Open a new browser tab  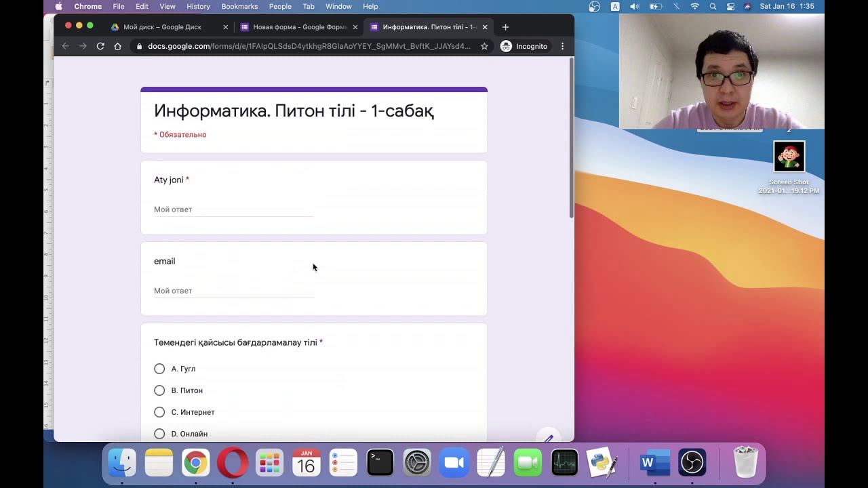coord(505,27)
